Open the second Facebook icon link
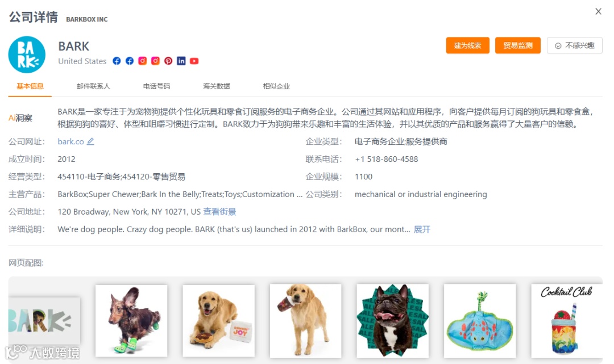 (x=130, y=61)
